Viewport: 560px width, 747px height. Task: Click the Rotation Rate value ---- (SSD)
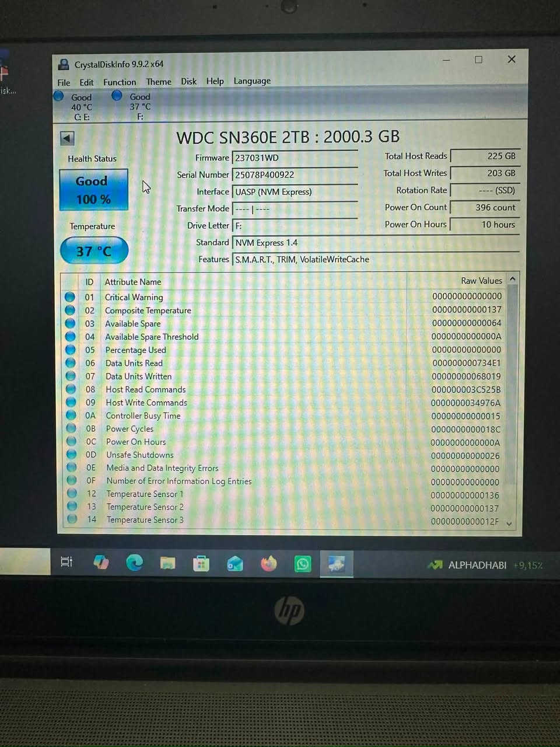tap(485, 190)
